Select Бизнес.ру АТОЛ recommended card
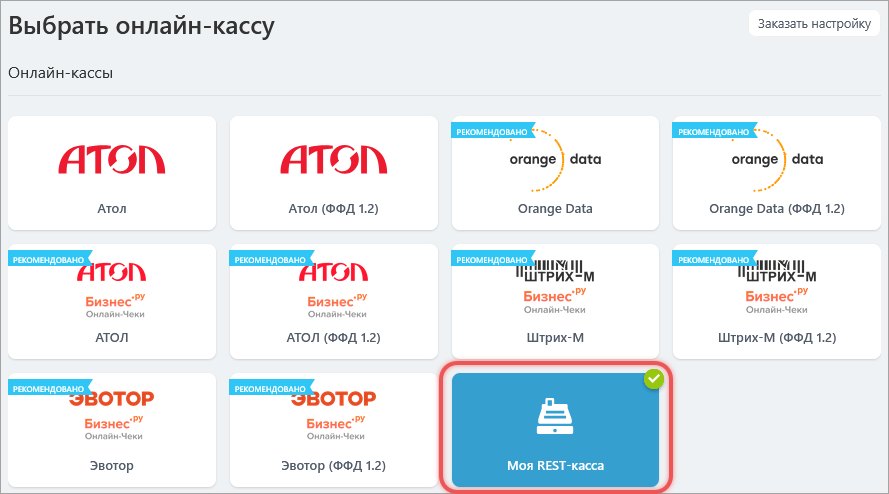Screen dimensions: 889x494 (112, 302)
